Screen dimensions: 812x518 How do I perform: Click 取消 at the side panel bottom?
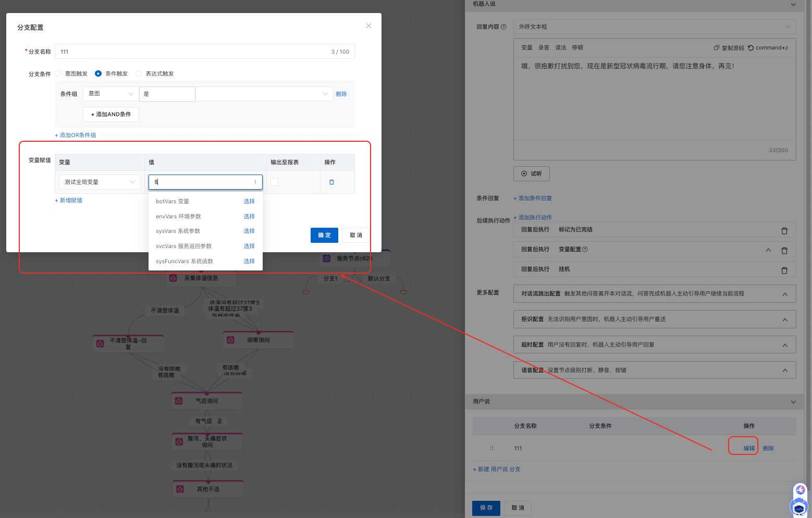[x=518, y=508]
